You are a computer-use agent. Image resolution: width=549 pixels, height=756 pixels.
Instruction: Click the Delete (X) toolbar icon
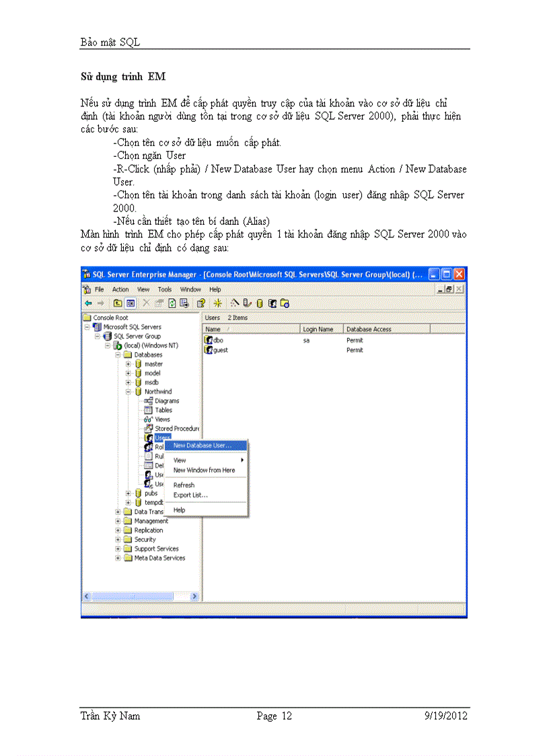[147, 304]
